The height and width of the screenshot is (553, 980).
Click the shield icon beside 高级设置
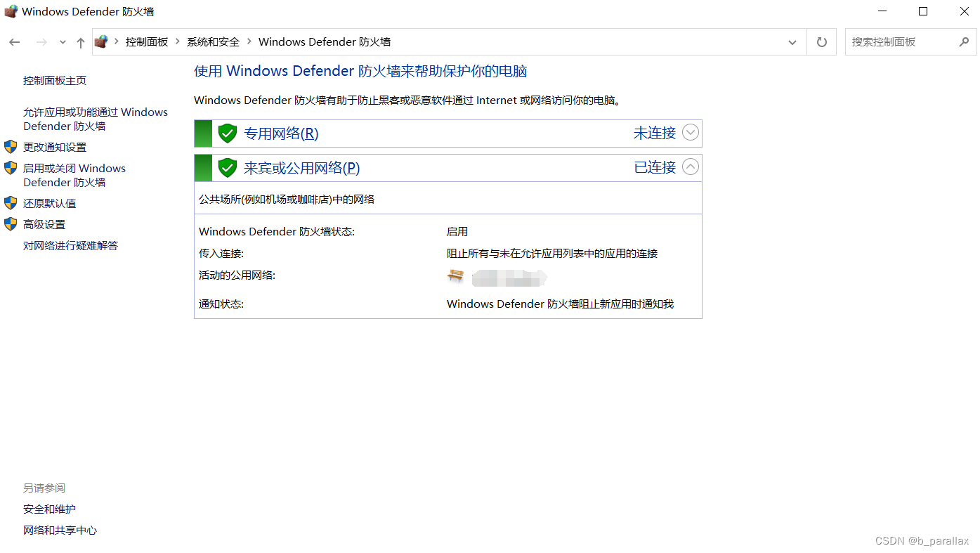(11, 224)
